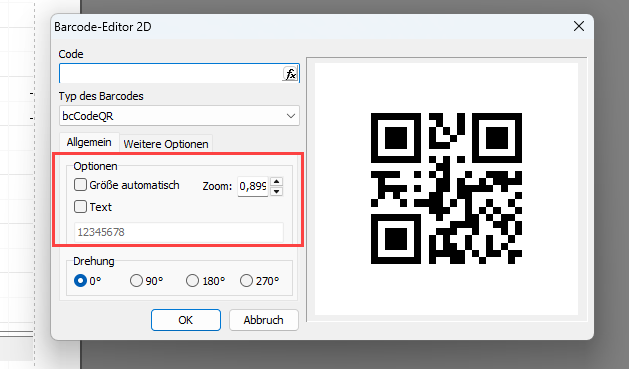Open the Typ des Barcodes dropdown

tap(179, 116)
